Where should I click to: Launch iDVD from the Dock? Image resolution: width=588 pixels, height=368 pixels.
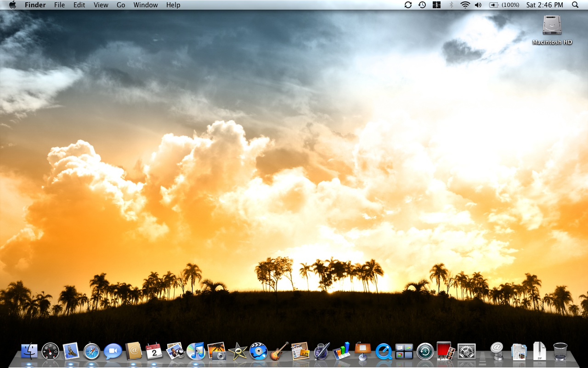coord(258,352)
